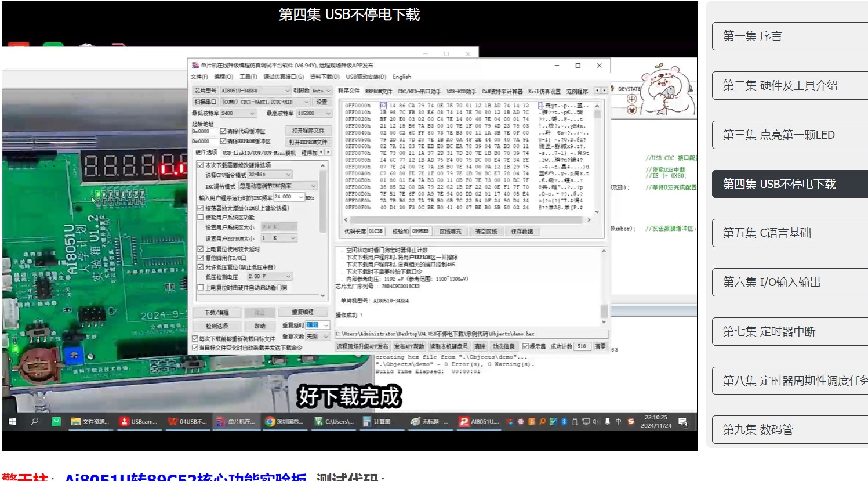Open the USBcam taskbar application
The width and height of the screenshot is (868, 481).
coord(139,422)
